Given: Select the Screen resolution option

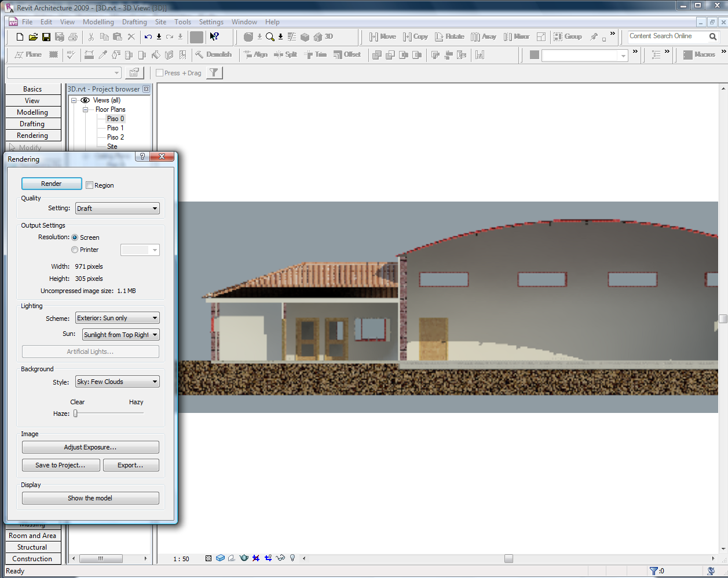Looking at the screenshot, I should click(x=75, y=237).
